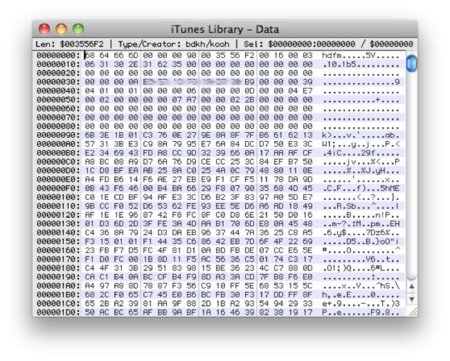Click the red close window button
The width and height of the screenshot is (450, 361).
(x=44, y=29)
